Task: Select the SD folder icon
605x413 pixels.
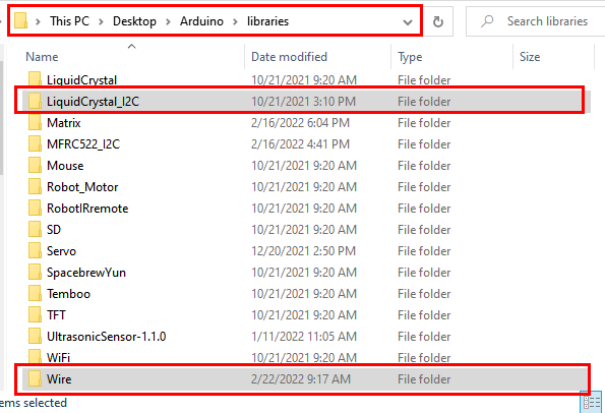Action: pos(35,229)
